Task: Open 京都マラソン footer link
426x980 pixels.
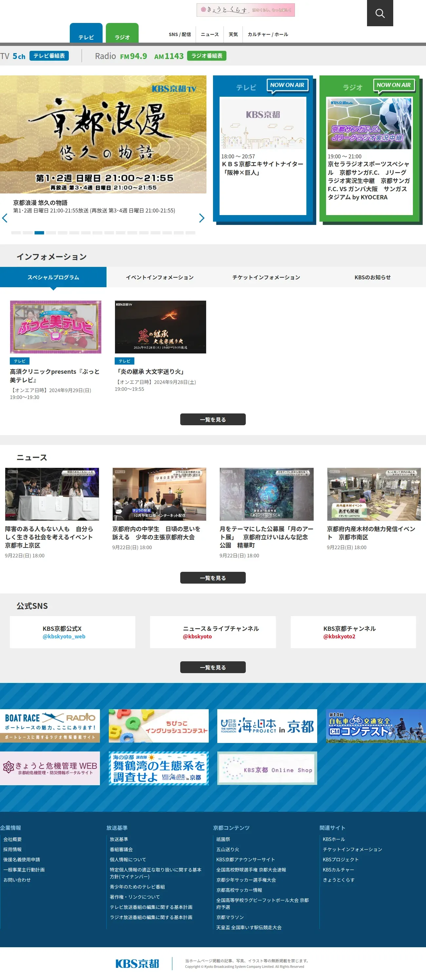Action: click(x=230, y=918)
